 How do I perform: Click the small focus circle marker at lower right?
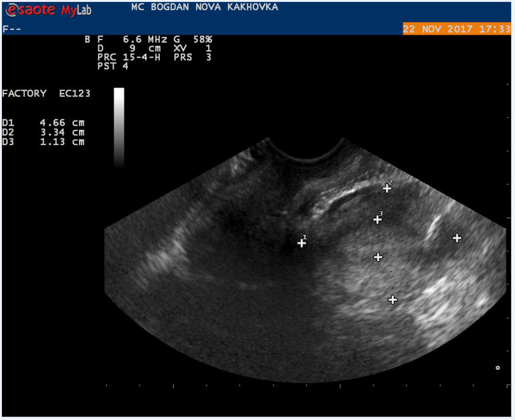(x=497, y=367)
